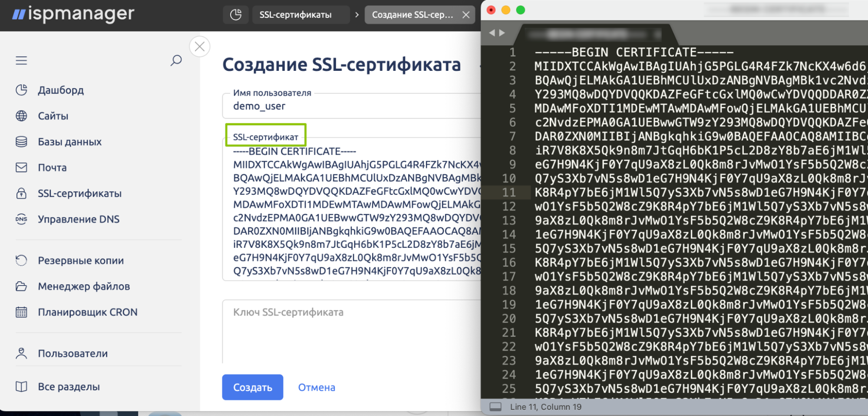Switch to SSL-сертификаты tab
Screen dimensions: 868x416
click(x=295, y=15)
